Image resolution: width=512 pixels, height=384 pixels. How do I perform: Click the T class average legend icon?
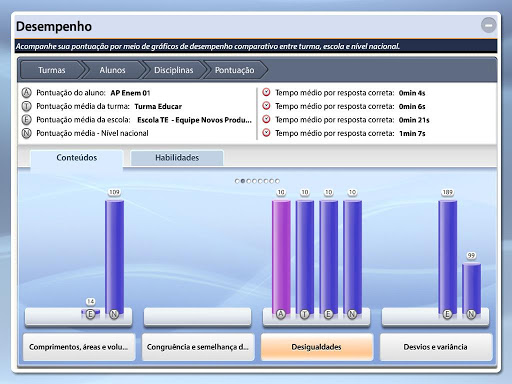pos(27,106)
